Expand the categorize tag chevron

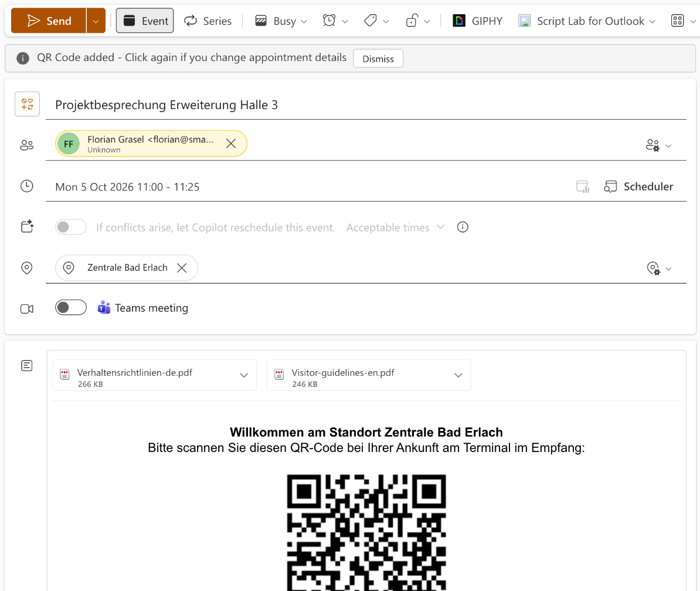pyautogui.click(x=386, y=22)
